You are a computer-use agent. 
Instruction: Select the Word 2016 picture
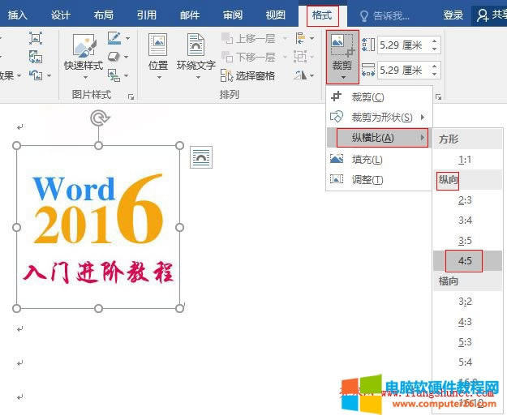(x=98, y=227)
